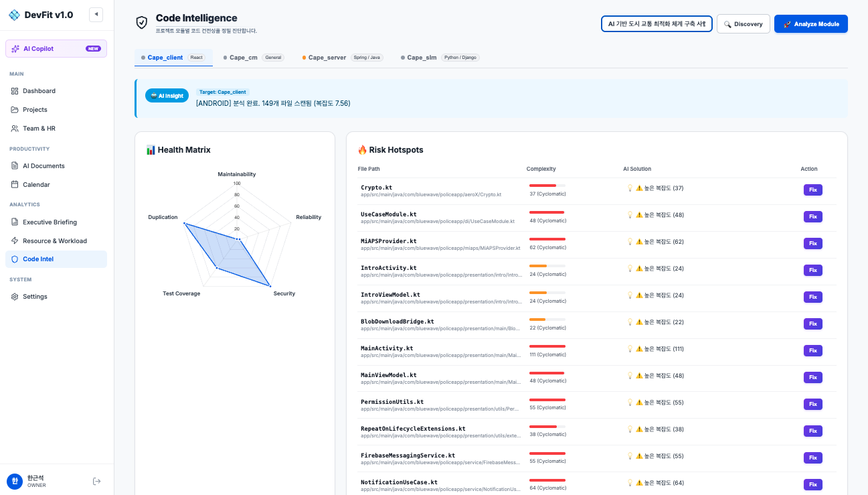Click the Code Intelligence shield icon
This screenshot has height=495, width=868.
point(141,21)
